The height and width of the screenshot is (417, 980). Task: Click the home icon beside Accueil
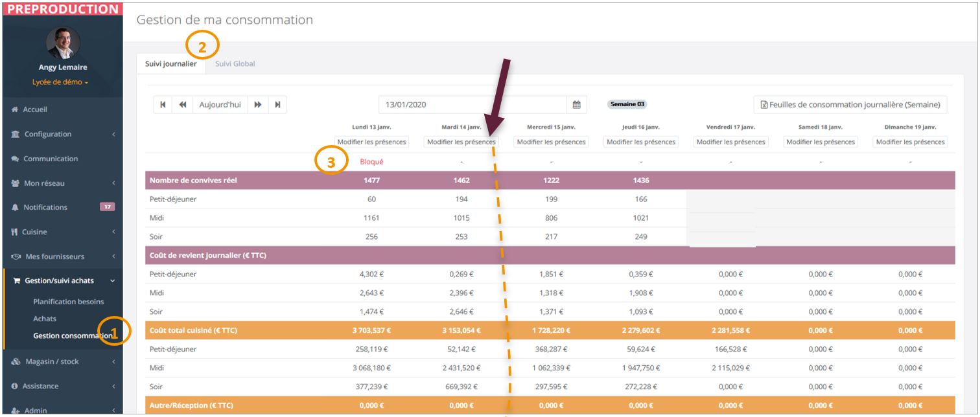(x=15, y=109)
